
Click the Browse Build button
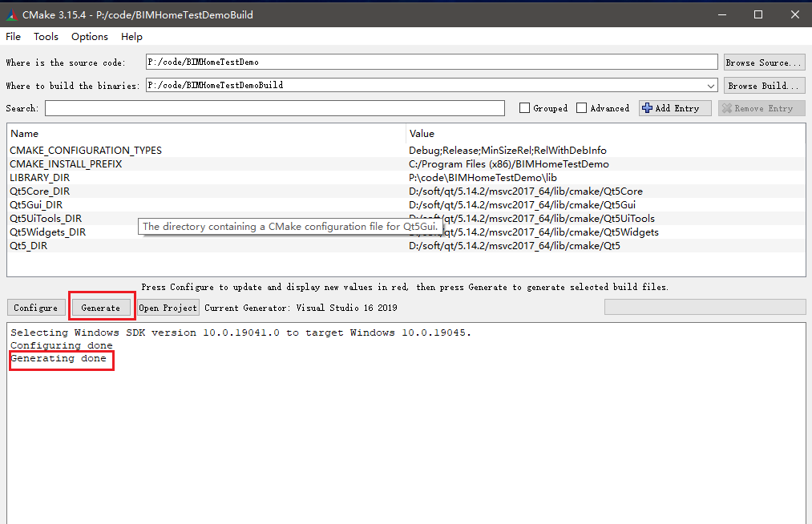763,86
